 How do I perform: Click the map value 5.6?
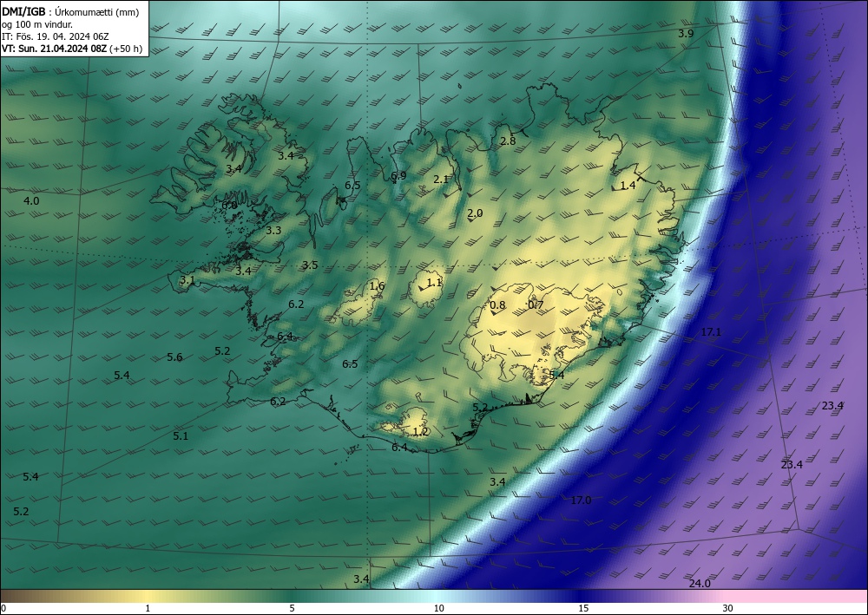(175, 357)
